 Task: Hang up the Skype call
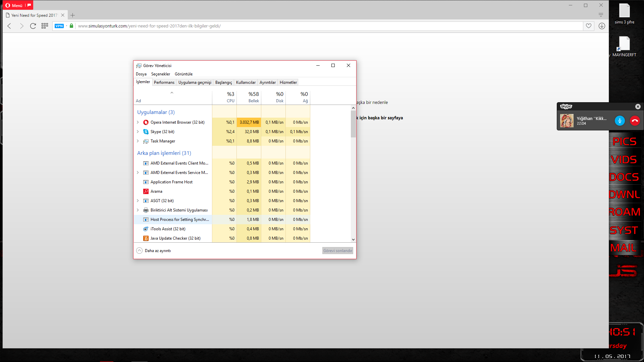pos(635,121)
